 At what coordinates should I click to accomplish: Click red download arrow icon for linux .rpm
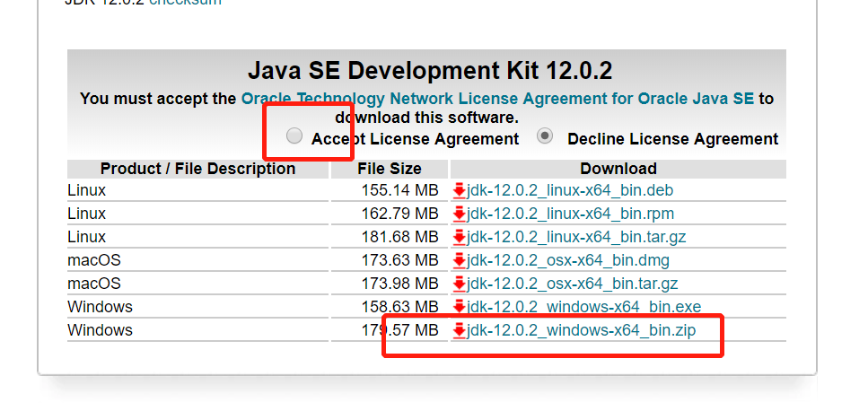coord(459,214)
